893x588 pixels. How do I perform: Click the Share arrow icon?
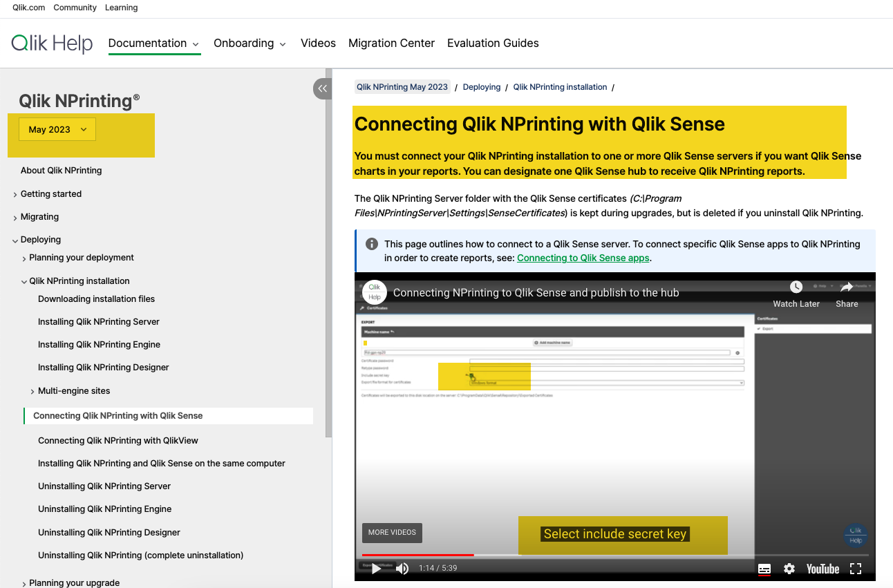[x=847, y=287]
